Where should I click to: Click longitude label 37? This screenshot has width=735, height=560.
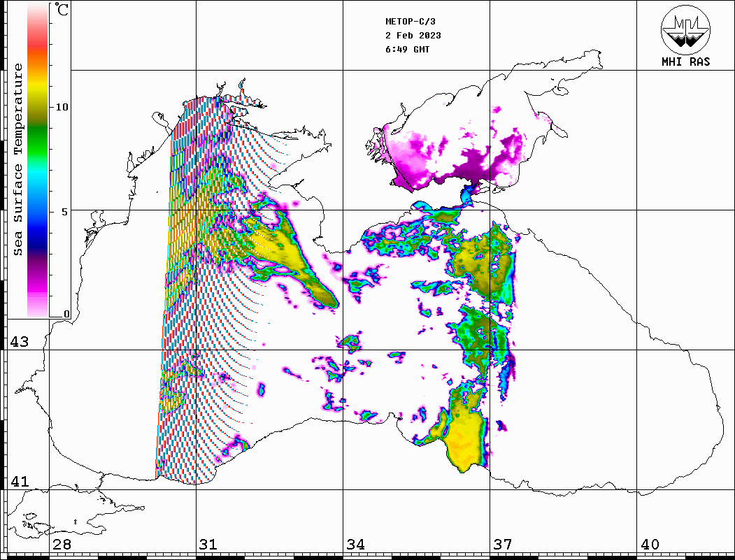click(503, 544)
